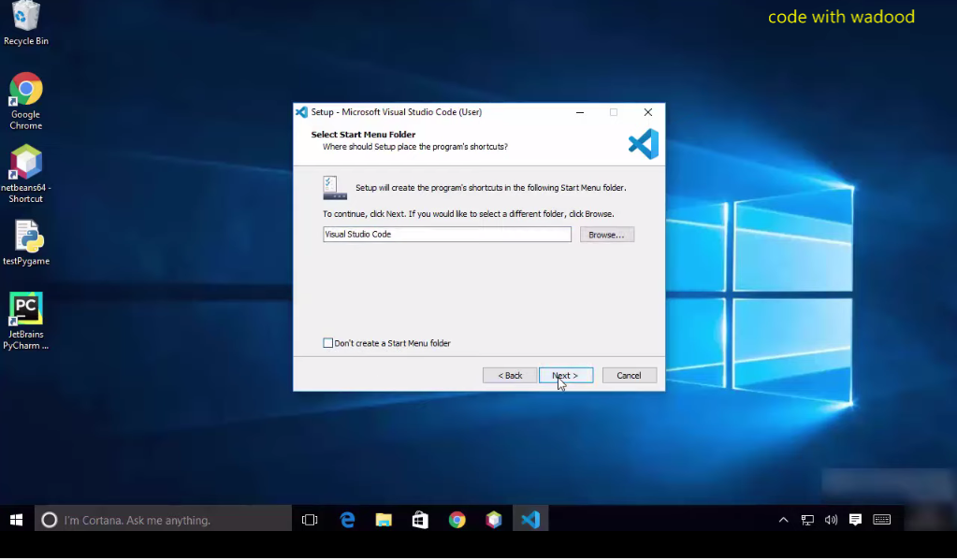Open the volume control in the tray

point(831,520)
